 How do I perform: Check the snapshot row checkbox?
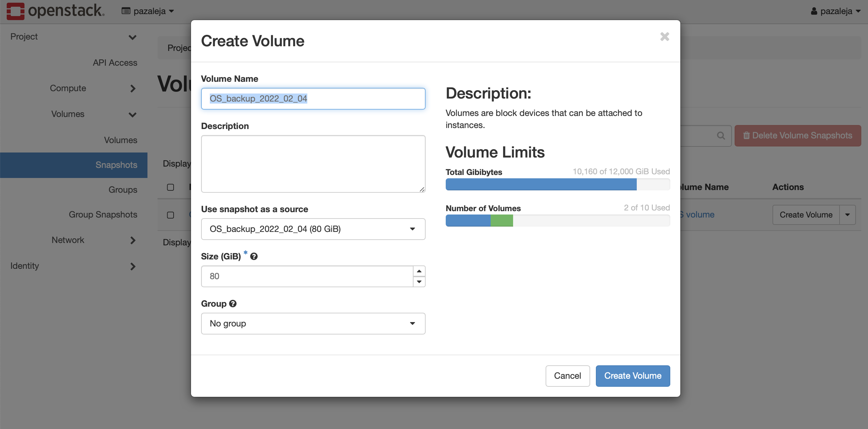(x=171, y=215)
